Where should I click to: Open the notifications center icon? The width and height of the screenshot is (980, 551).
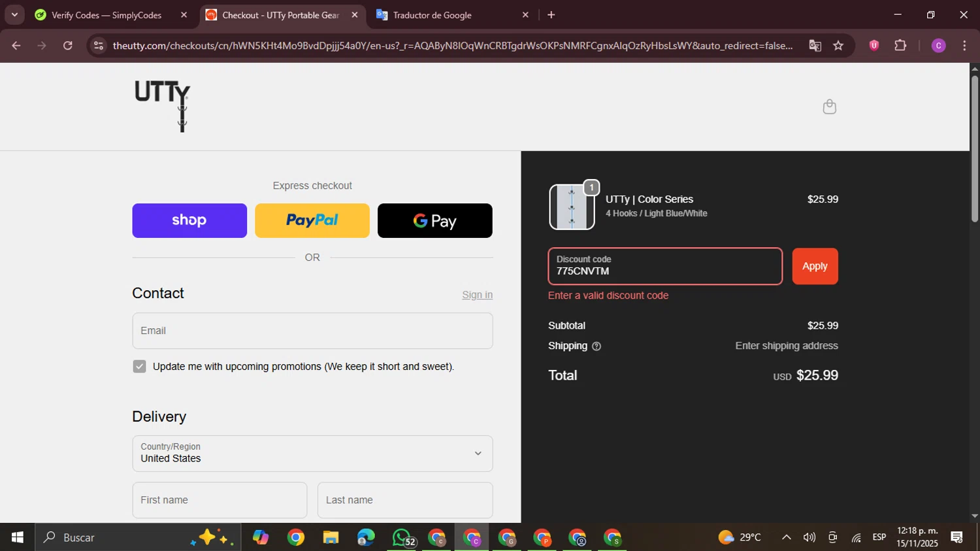(957, 537)
